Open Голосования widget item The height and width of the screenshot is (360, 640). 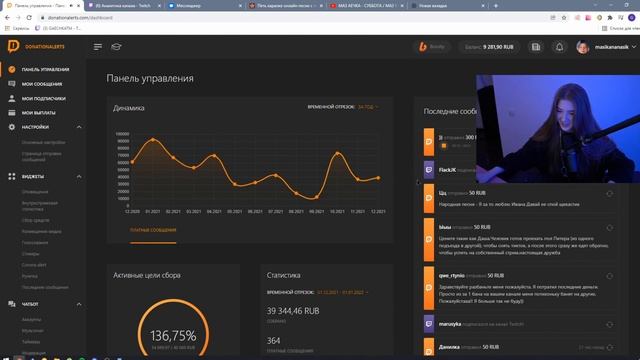click(x=35, y=242)
